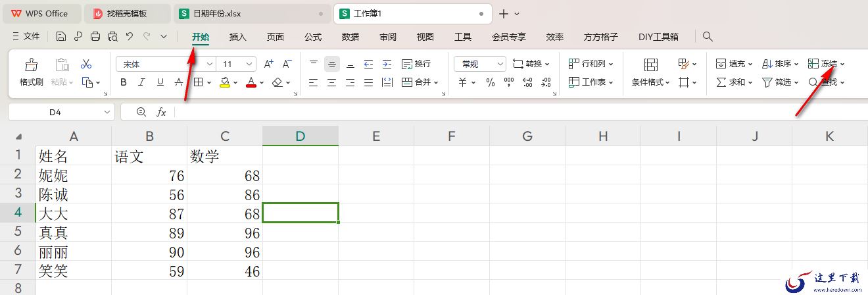Click the 求和 sum button
This screenshot has height=295, width=868.
pos(735,82)
